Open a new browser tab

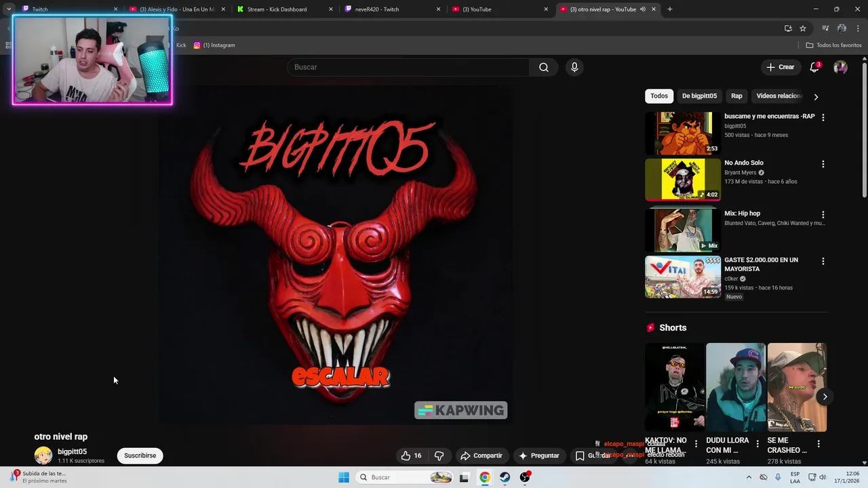coord(670,9)
